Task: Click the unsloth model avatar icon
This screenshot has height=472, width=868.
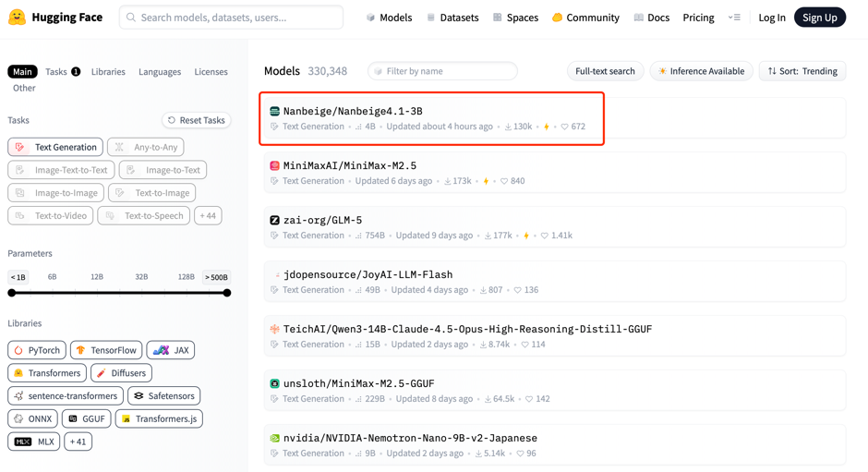Action: [274, 383]
